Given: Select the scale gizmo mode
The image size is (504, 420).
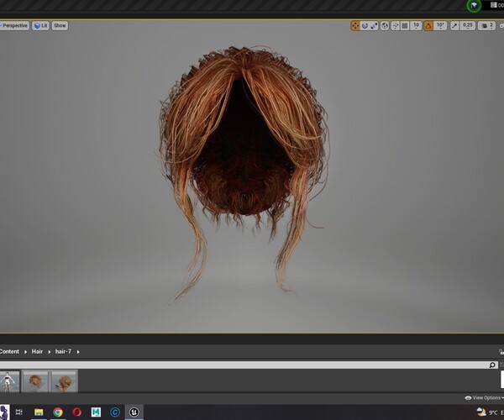Looking at the screenshot, I should [374, 26].
